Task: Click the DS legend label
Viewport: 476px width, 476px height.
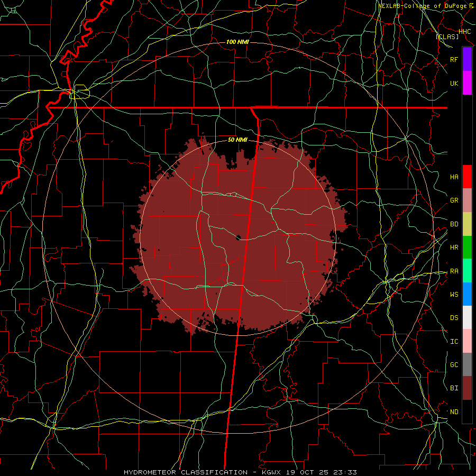Action: click(x=454, y=318)
